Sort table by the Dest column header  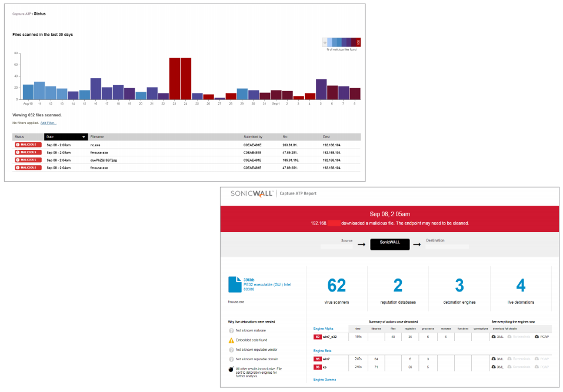[326, 137]
